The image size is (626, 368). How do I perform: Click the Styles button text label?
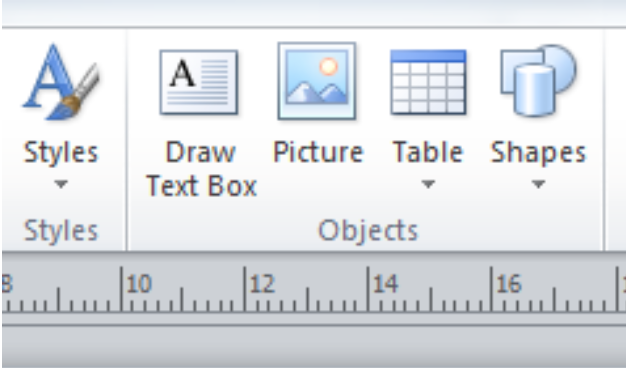pos(61,153)
